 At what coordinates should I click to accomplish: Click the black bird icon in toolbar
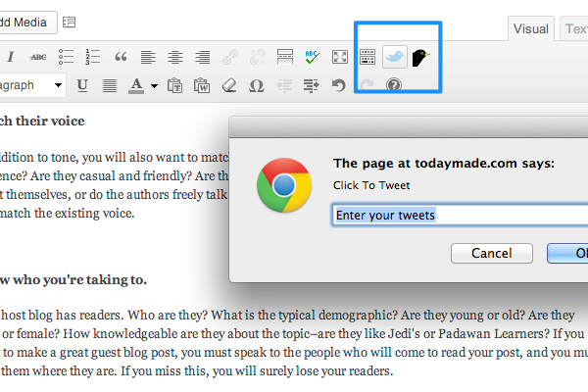click(x=421, y=57)
